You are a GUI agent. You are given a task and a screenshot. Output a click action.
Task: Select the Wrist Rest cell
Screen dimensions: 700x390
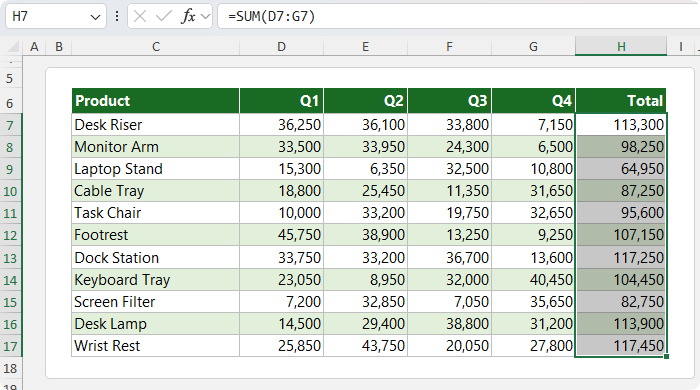155,346
